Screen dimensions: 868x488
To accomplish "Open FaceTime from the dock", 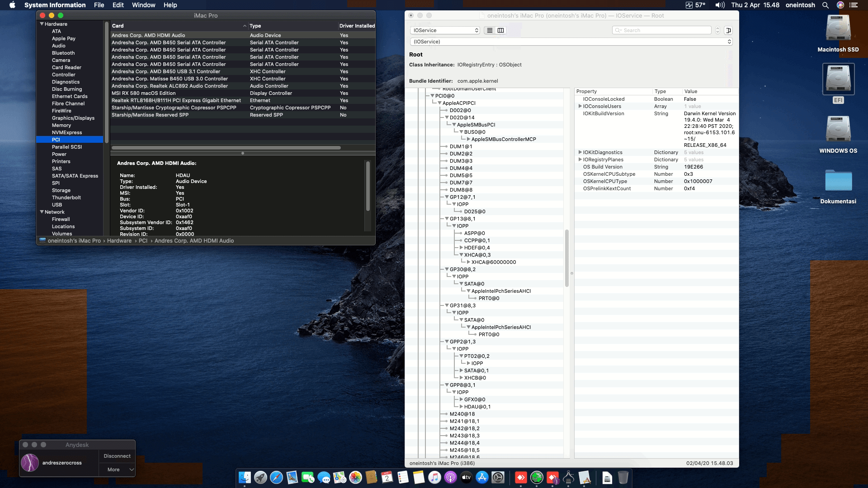I will 308,478.
